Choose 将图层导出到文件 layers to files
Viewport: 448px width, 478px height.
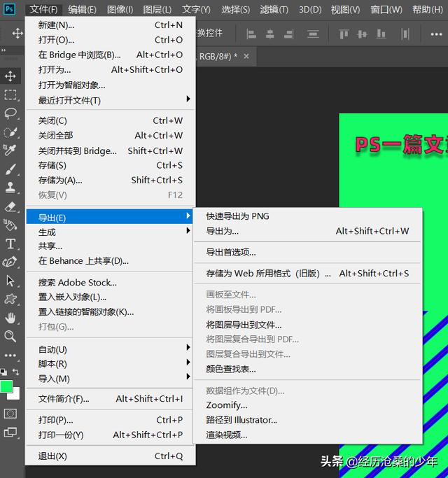(x=308, y=325)
